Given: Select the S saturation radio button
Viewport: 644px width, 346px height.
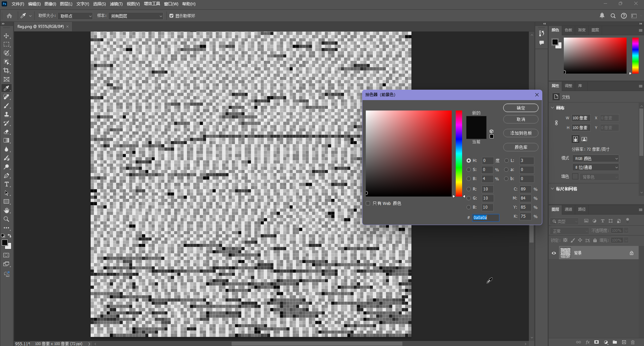Looking at the screenshot, I should [468, 170].
